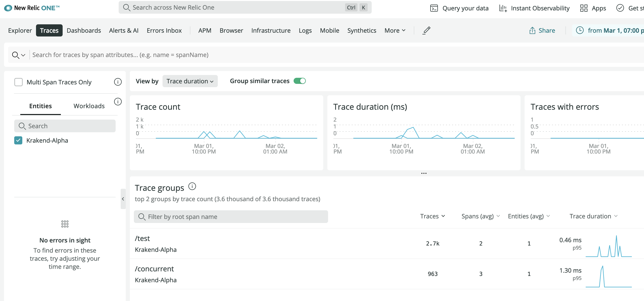This screenshot has width=644, height=301.
Task: Open the time range picker
Action: click(x=609, y=30)
